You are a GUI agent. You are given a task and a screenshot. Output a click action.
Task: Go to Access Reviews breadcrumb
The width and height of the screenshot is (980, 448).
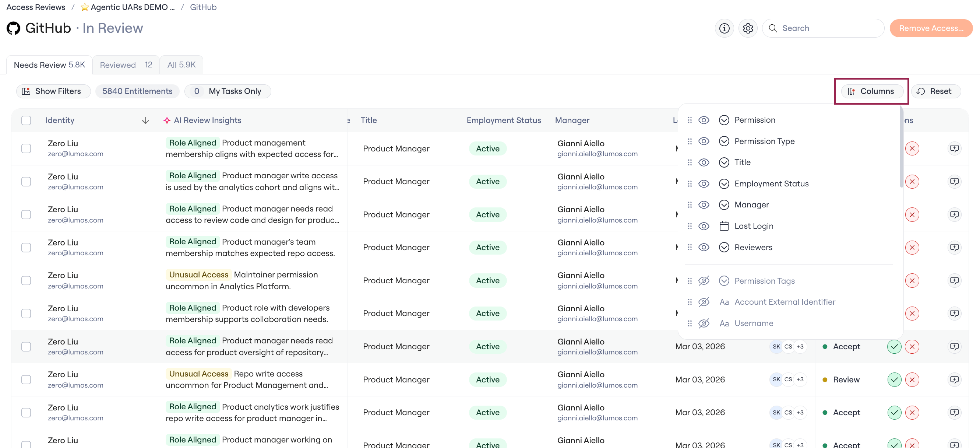point(36,7)
